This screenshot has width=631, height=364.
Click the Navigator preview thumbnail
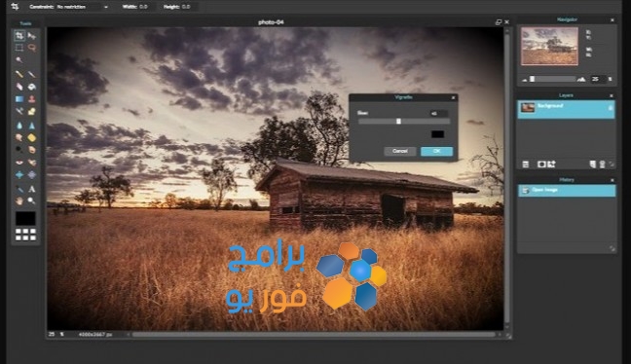549,47
